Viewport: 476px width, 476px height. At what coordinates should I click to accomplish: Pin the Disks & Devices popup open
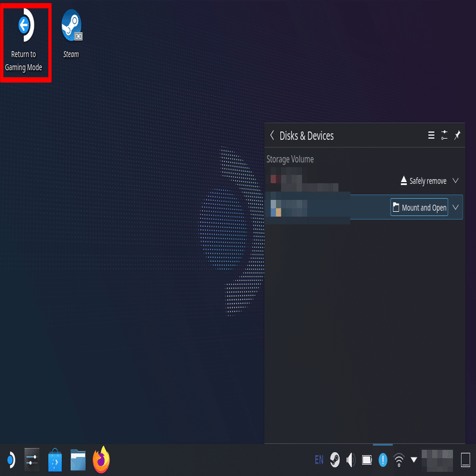coord(457,136)
